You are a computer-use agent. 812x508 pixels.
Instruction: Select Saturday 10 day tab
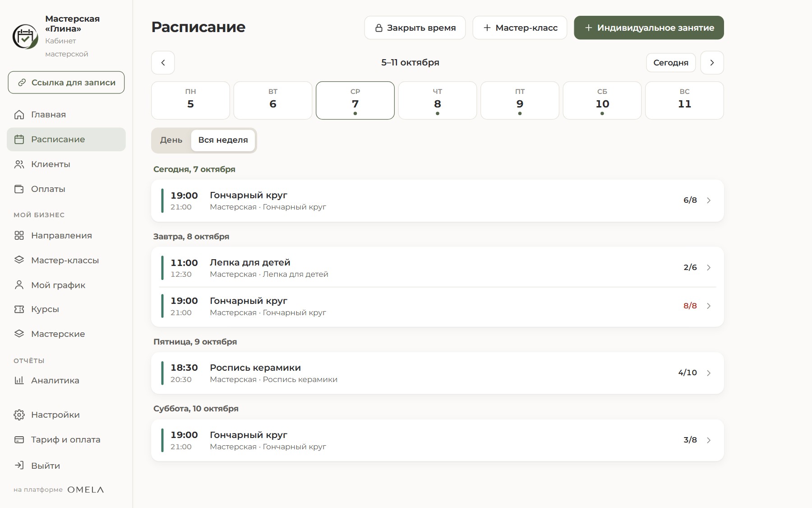[602, 100]
